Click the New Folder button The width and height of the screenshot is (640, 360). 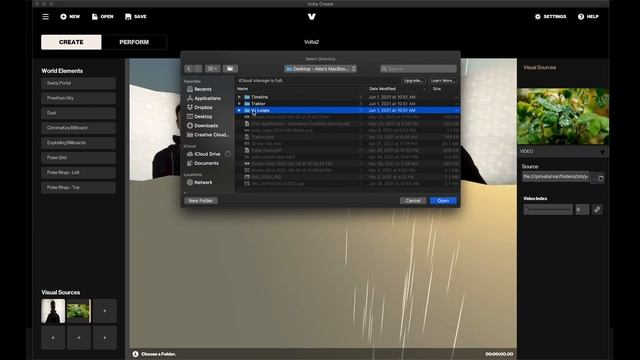tap(201, 201)
